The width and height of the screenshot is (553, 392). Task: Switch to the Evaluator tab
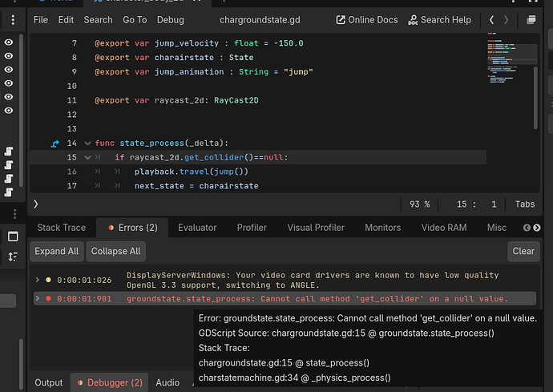point(197,228)
